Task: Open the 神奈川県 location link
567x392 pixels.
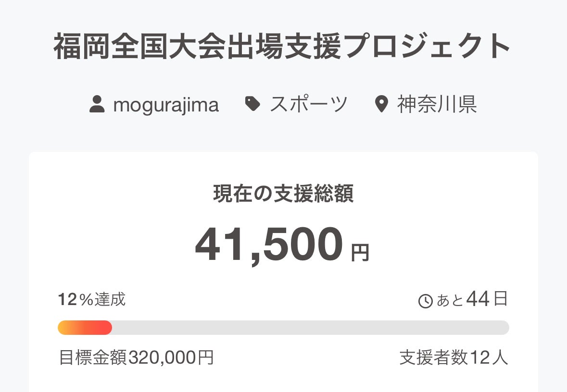Action: pyautogui.click(x=437, y=104)
